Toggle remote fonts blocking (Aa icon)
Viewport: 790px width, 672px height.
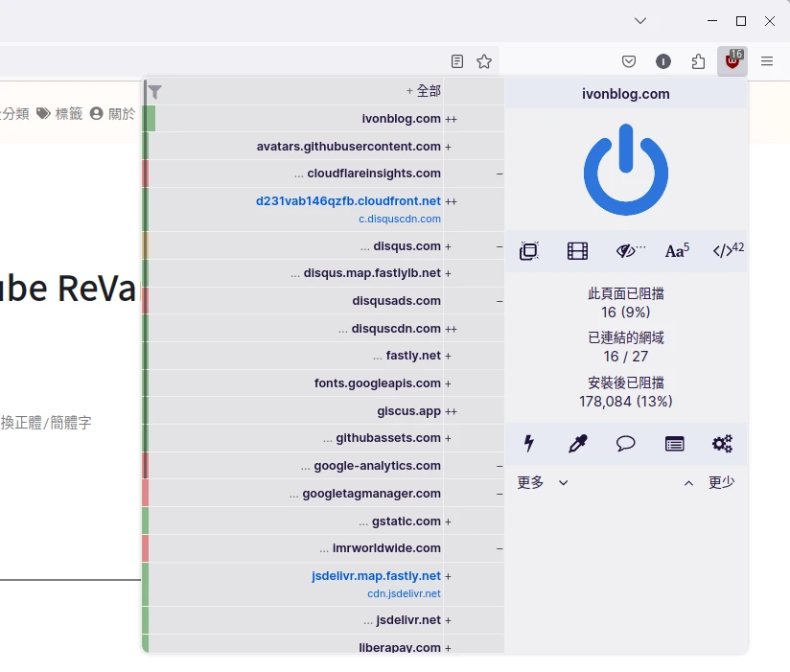[x=677, y=251]
